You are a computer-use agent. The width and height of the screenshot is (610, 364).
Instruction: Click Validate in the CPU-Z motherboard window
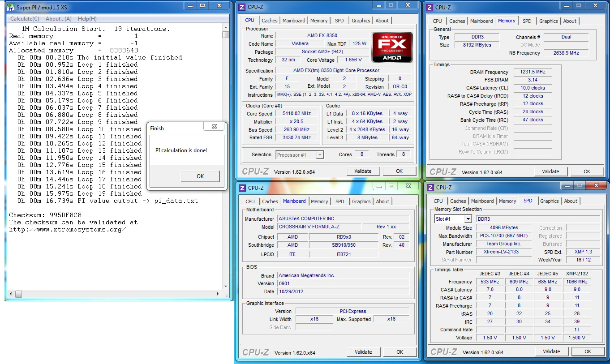[x=363, y=352]
